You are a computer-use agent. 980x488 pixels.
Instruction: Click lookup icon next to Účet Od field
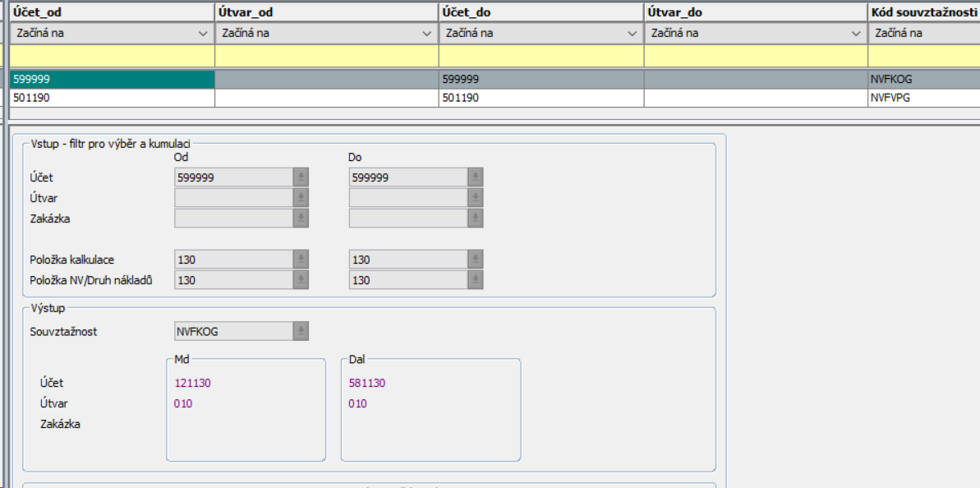pyautogui.click(x=301, y=177)
